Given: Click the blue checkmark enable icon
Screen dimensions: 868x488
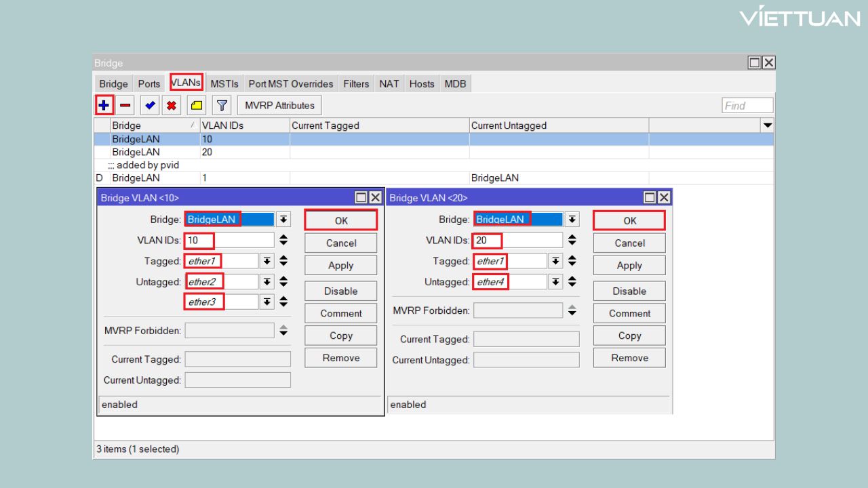Looking at the screenshot, I should point(150,106).
